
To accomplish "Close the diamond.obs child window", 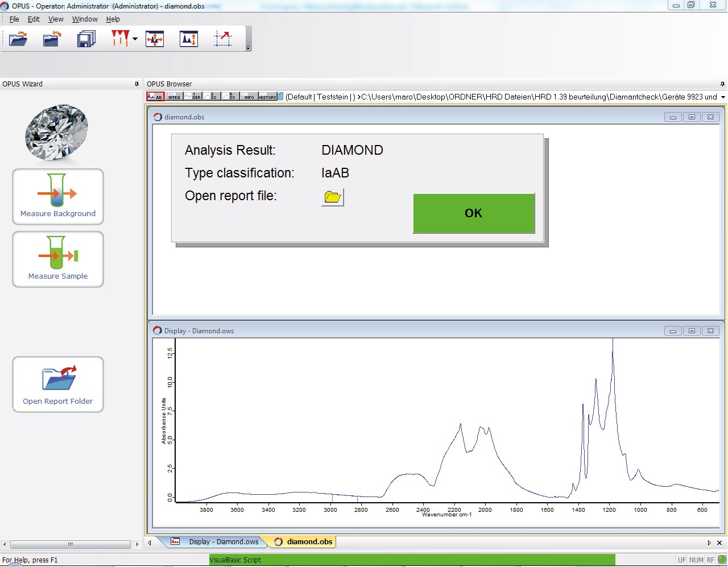I will [x=710, y=117].
